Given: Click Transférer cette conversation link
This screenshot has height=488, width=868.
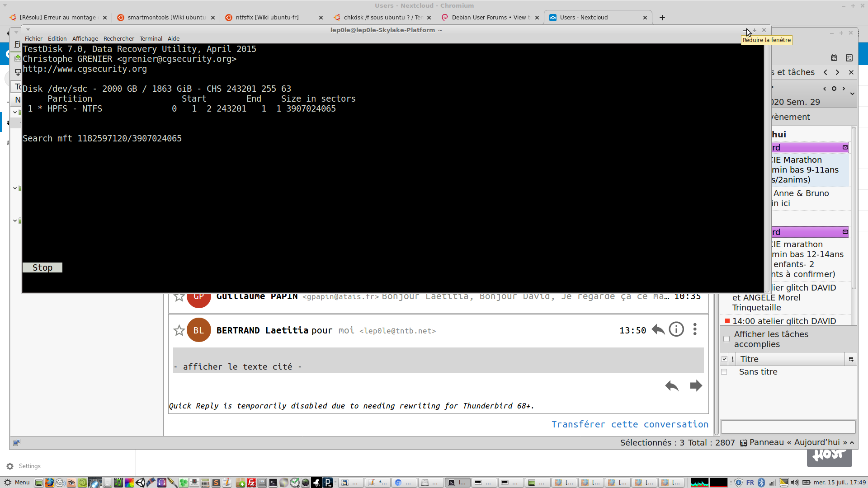Looking at the screenshot, I should click(630, 424).
